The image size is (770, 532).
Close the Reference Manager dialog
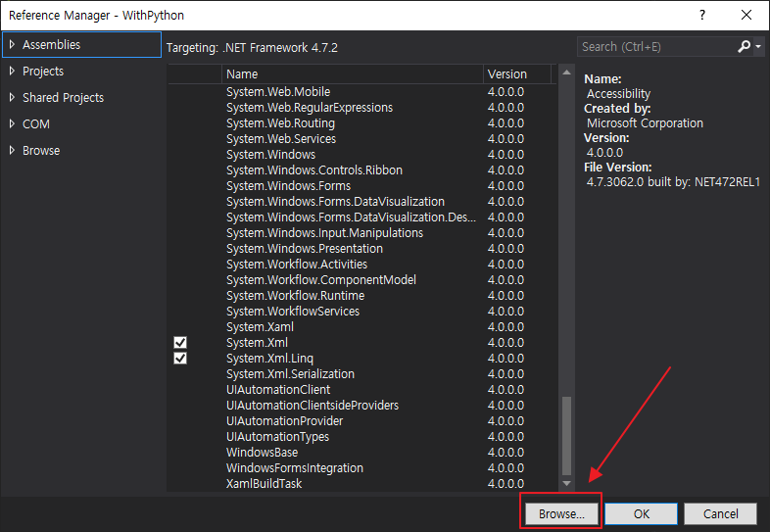pos(746,16)
